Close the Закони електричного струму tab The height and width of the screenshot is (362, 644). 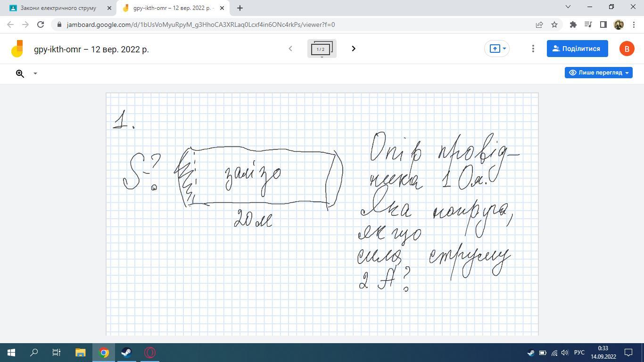pos(109,8)
